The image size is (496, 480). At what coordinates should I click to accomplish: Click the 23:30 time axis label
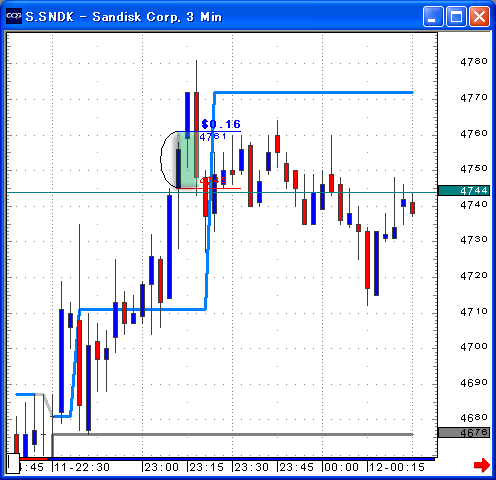click(252, 467)
